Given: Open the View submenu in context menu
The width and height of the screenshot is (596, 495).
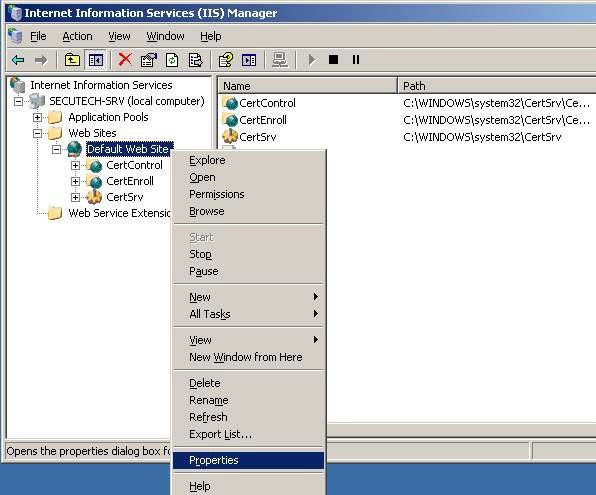Looking at the screenshot, I should (x=249, y=340).
